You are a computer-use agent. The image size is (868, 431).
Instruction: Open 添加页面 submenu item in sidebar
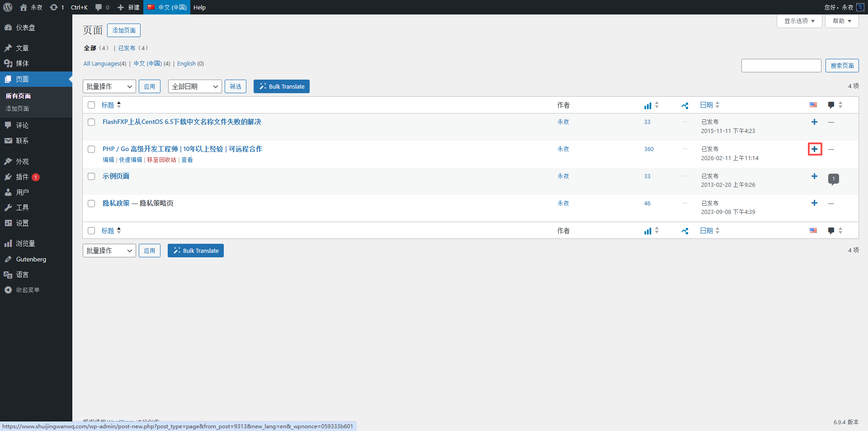click(17, 109)
